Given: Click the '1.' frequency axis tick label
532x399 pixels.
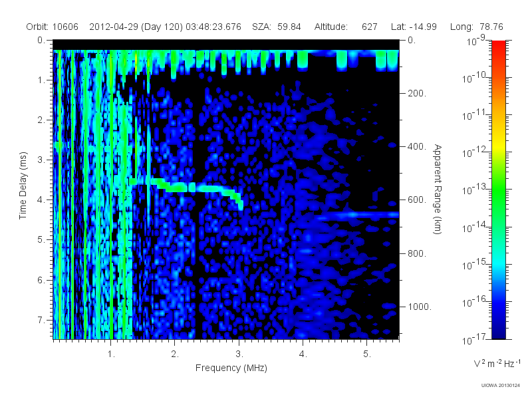Looking at the screenshot, I should (x=111, y=354).
